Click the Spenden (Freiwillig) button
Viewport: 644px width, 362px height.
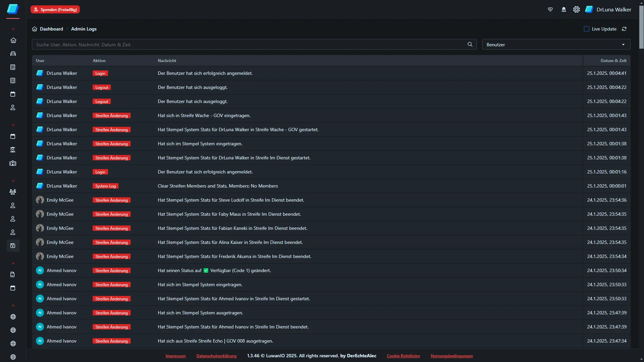point(55,9)
